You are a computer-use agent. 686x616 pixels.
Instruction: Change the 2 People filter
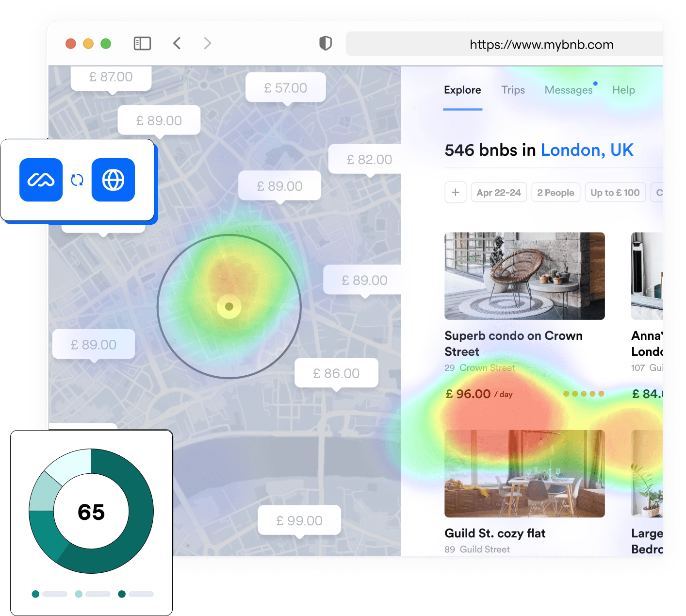556,193
